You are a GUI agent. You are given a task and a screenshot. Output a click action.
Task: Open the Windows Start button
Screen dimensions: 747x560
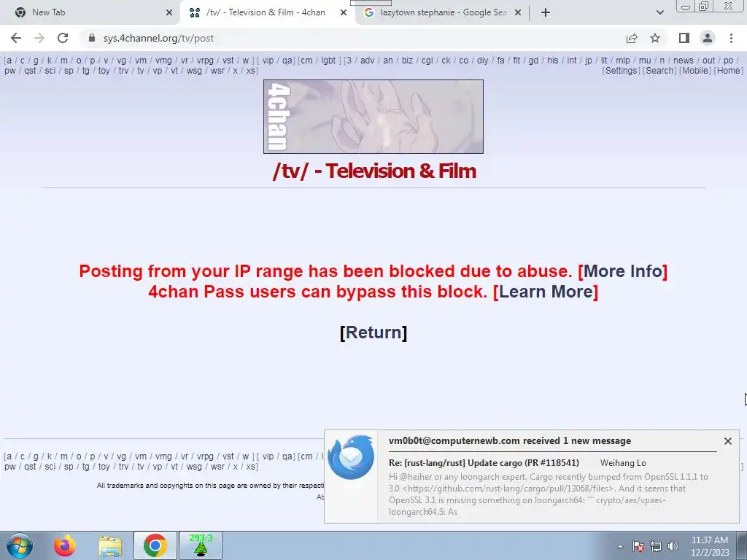(20, 545)
